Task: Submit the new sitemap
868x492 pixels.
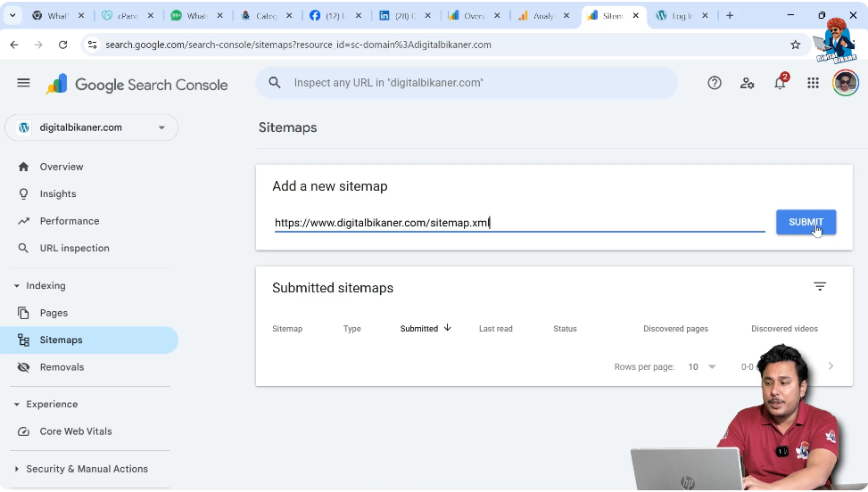Action: [x=806, y=222]
